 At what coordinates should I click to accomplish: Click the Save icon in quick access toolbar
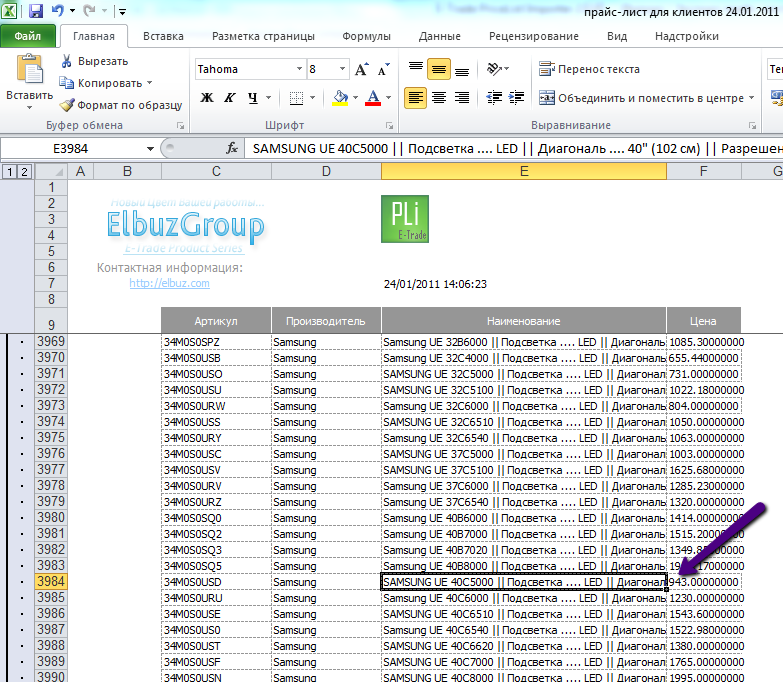36,10
